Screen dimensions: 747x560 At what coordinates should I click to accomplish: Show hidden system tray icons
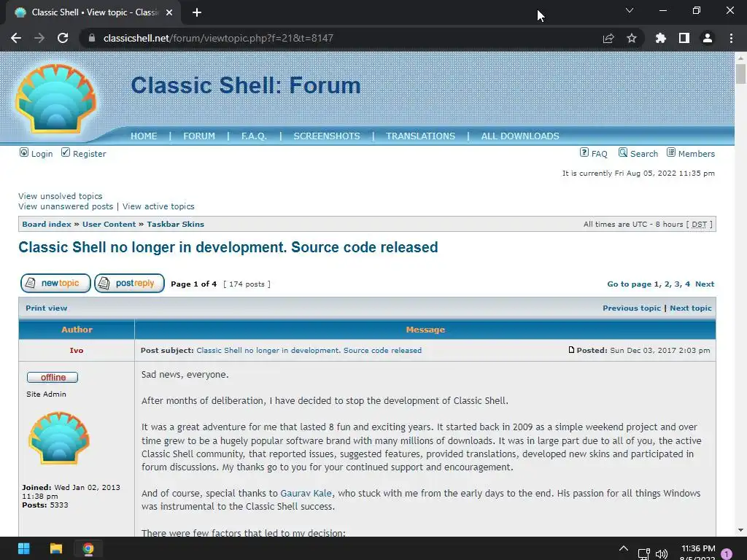click(x=623, y=548)
